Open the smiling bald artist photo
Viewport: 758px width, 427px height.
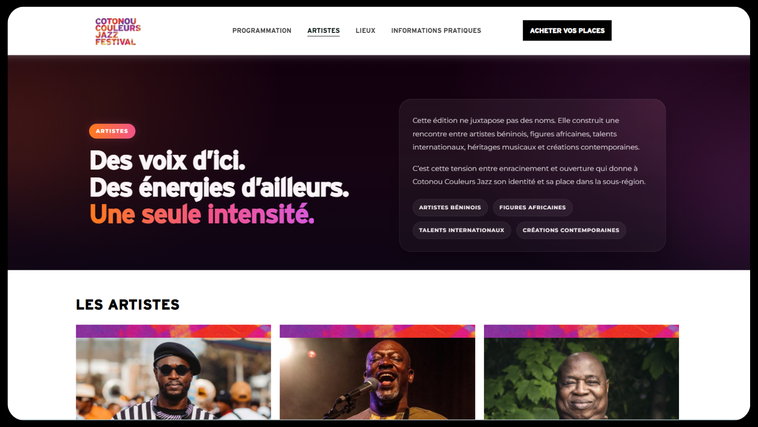coord(581,379)
